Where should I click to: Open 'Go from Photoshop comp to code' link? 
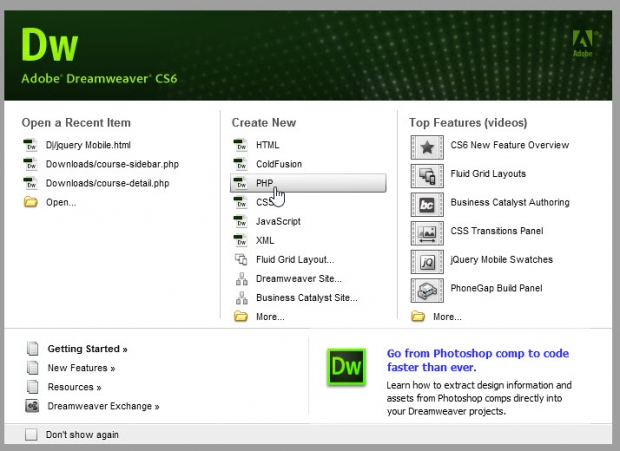478,360
